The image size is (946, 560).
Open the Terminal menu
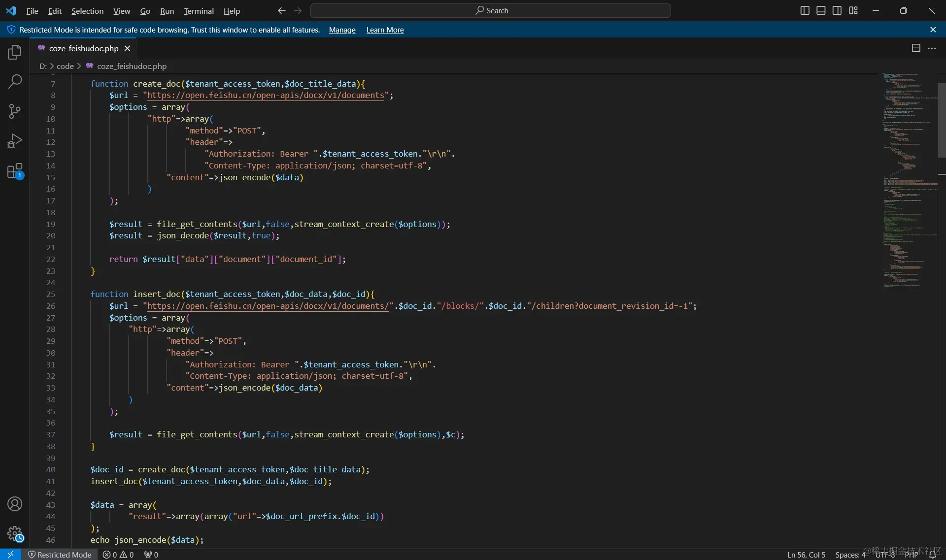pyautogui.click(x=199, y=11)
